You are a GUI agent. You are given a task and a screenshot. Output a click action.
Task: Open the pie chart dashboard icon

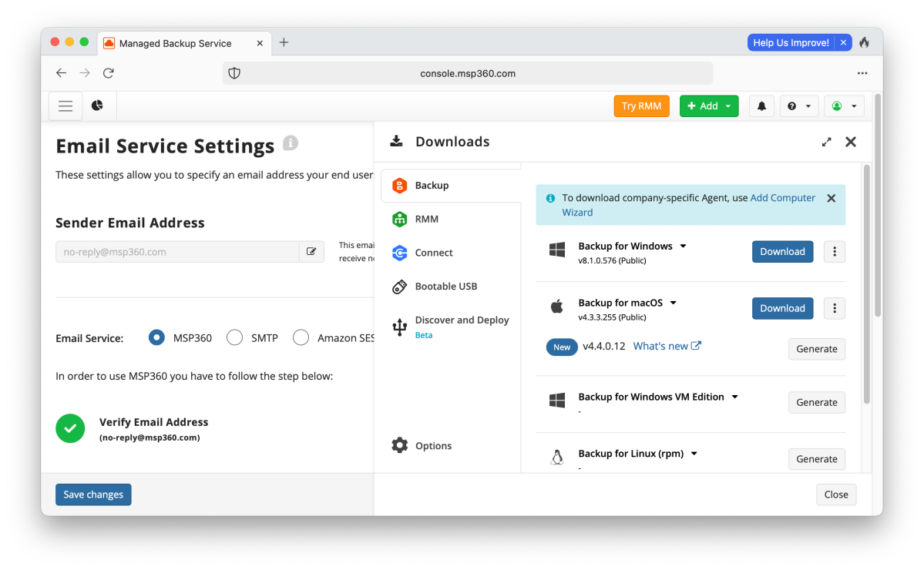(x=97, y=106)
